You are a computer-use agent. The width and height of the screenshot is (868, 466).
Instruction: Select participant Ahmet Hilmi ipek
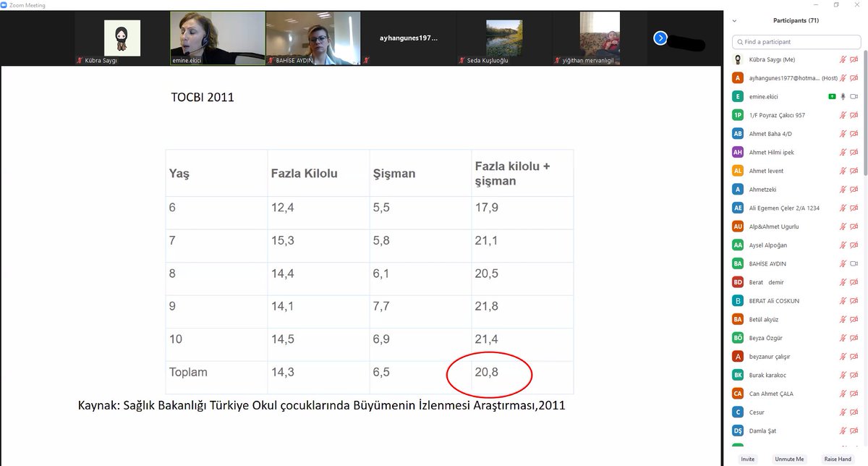coord(796,152)
